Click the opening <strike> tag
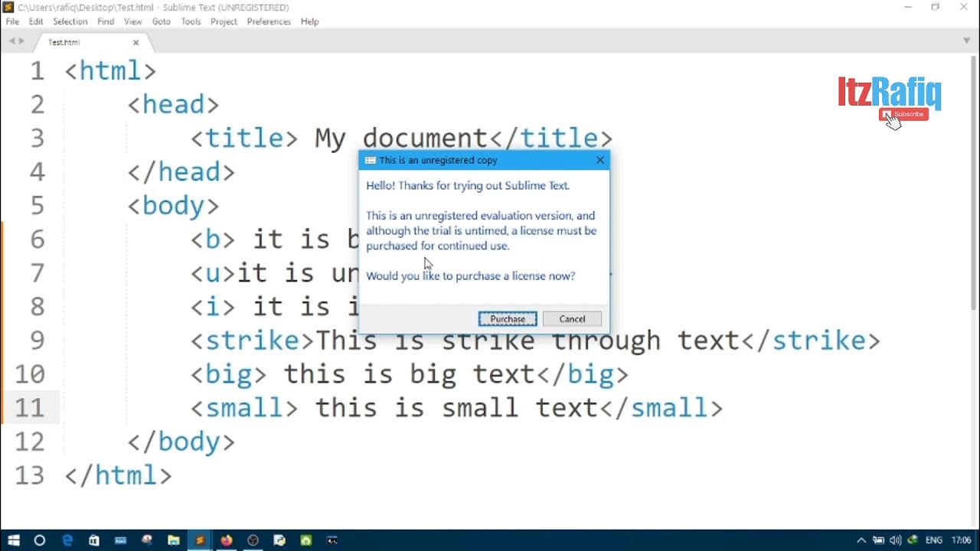This screenshot has width=980, height=551. pyautogui.click(x=253, y=341)
